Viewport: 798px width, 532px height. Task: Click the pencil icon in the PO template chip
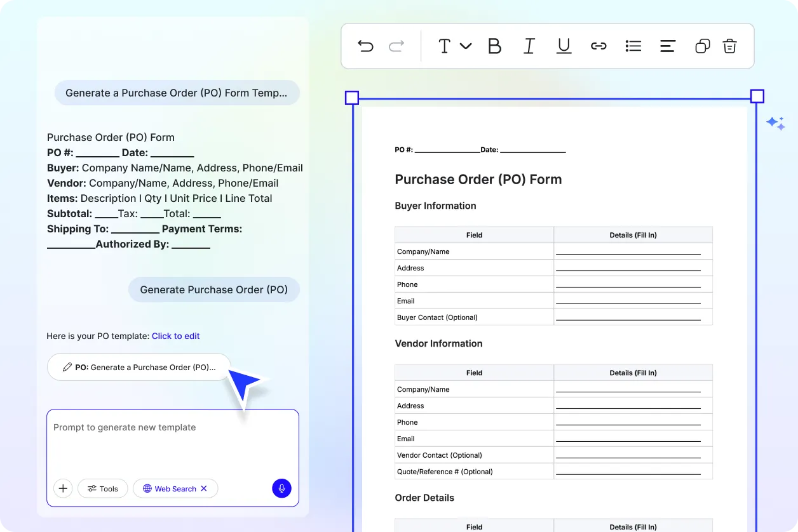67,367
